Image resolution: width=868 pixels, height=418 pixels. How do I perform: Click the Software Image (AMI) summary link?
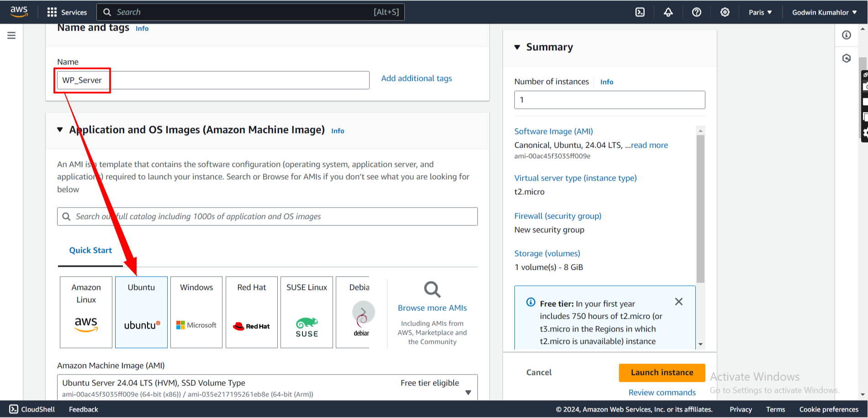click(x=554, y=131)
